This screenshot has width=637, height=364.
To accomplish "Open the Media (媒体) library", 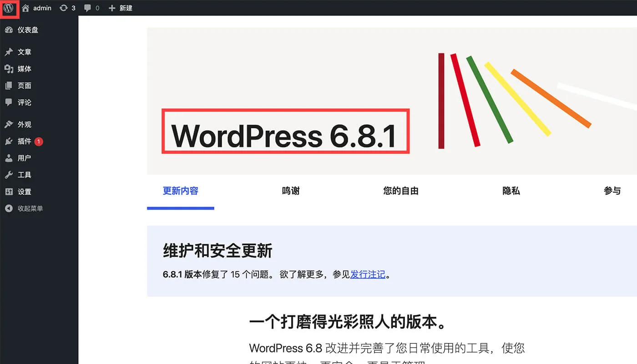I will tap(24, 69).
